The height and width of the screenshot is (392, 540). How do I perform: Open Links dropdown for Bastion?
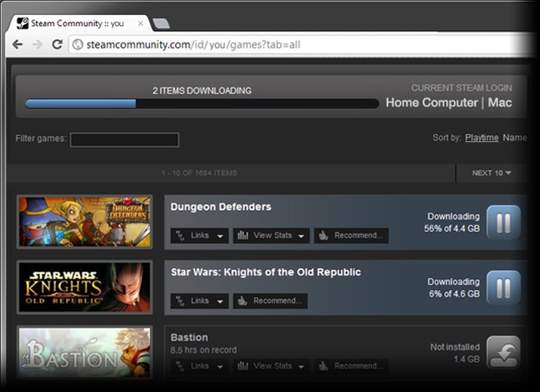[x=199, y=366]
